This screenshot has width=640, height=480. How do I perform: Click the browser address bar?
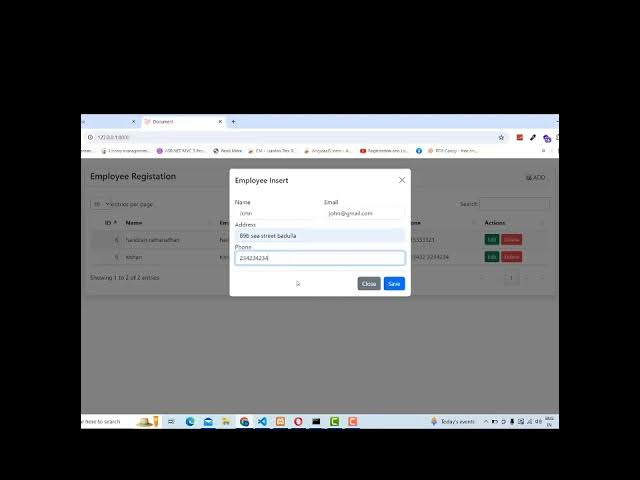coord(290,137)
